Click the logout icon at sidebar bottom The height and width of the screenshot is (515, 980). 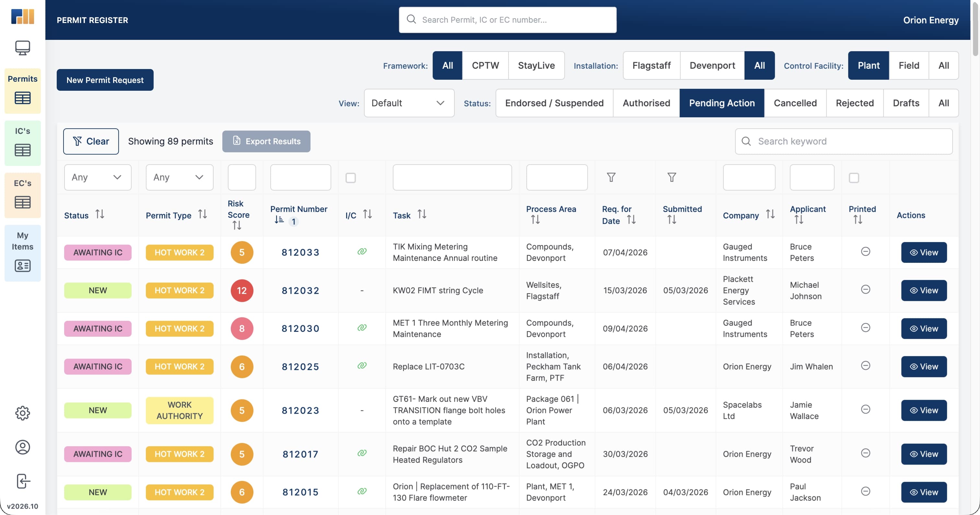coord(22,481)
